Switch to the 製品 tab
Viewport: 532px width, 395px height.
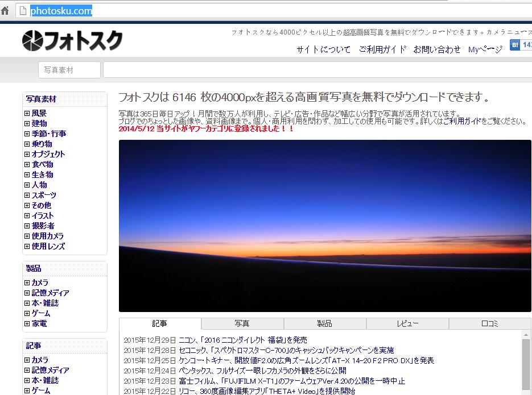tap(325, 323)
